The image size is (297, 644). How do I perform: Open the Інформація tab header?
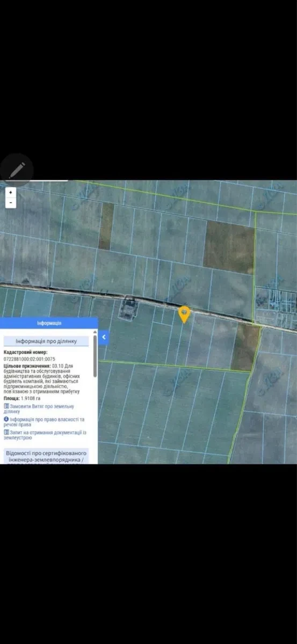[49, 323]
